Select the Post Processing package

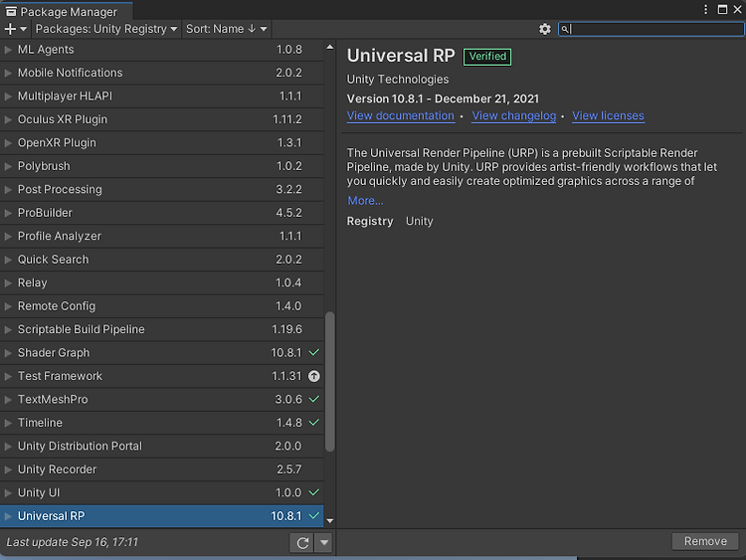tap(161, 189)
